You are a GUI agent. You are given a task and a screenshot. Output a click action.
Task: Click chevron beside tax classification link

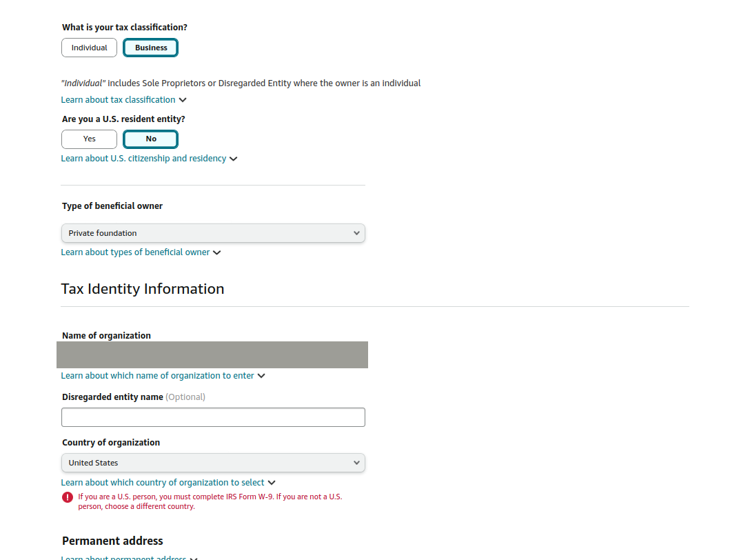(x=183, y=100)
